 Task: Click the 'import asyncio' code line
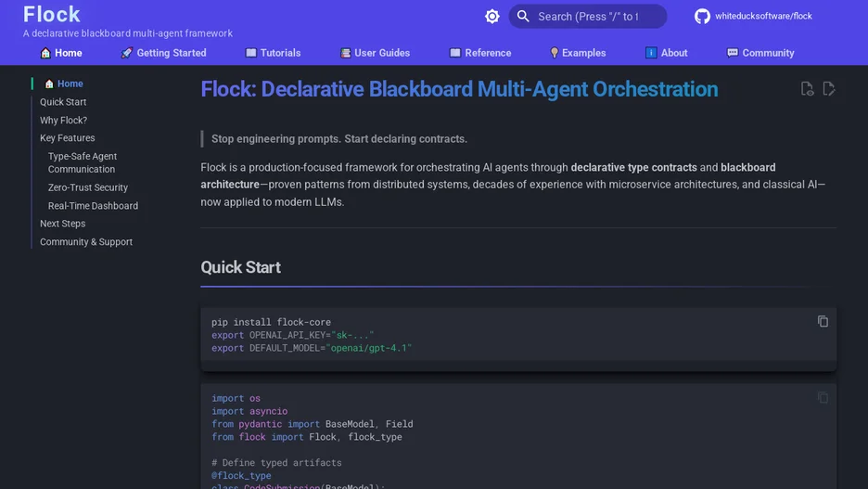[x=249, y=411]
